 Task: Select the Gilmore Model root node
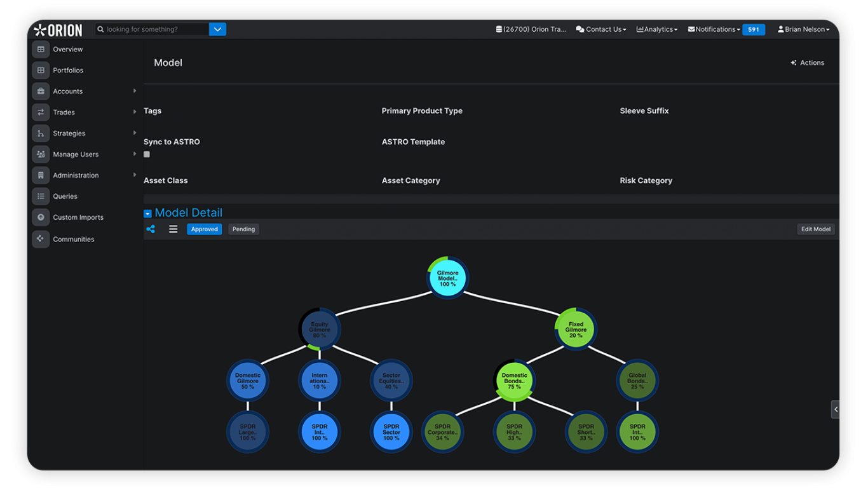click(447, 278)
